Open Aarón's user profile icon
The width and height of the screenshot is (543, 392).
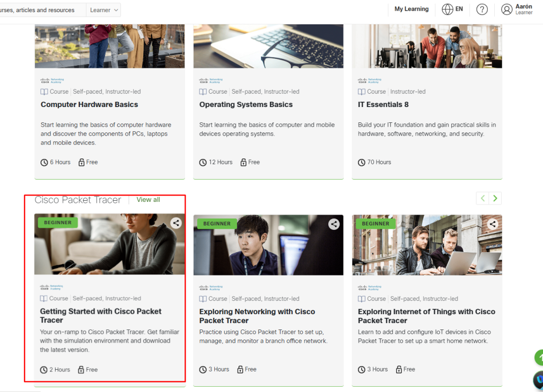pos(506,10)
